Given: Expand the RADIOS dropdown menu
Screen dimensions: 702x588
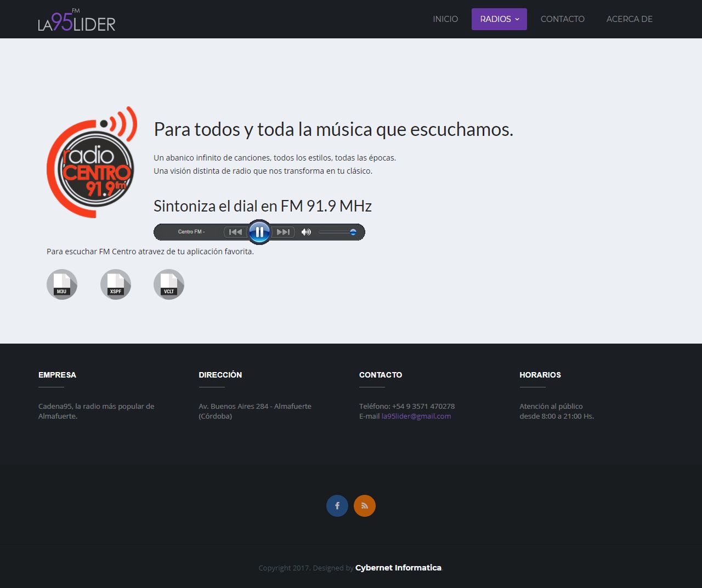Looking at the screenshot, I should point(499,19).
